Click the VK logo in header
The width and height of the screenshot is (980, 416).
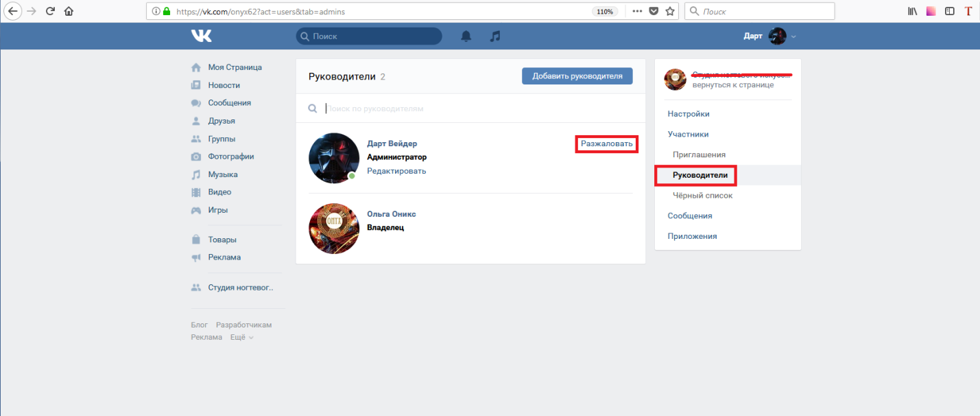[200, 36]
